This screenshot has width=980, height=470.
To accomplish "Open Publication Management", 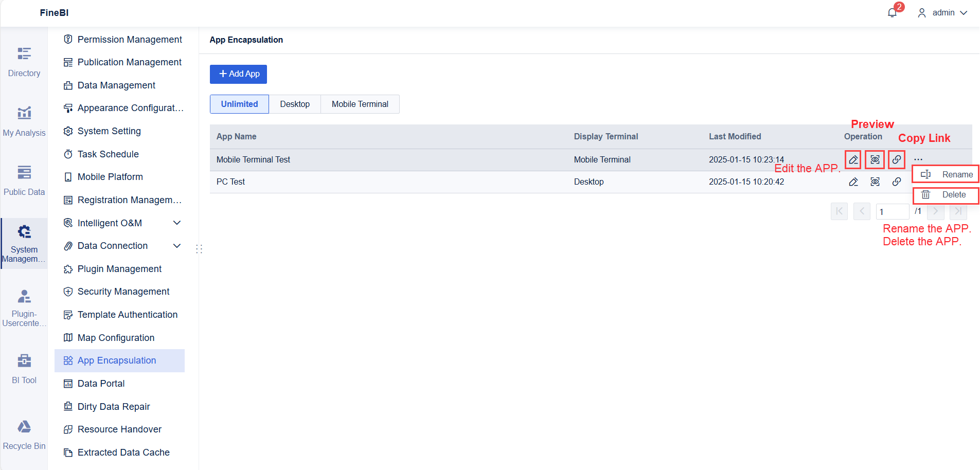I will 122,62.
